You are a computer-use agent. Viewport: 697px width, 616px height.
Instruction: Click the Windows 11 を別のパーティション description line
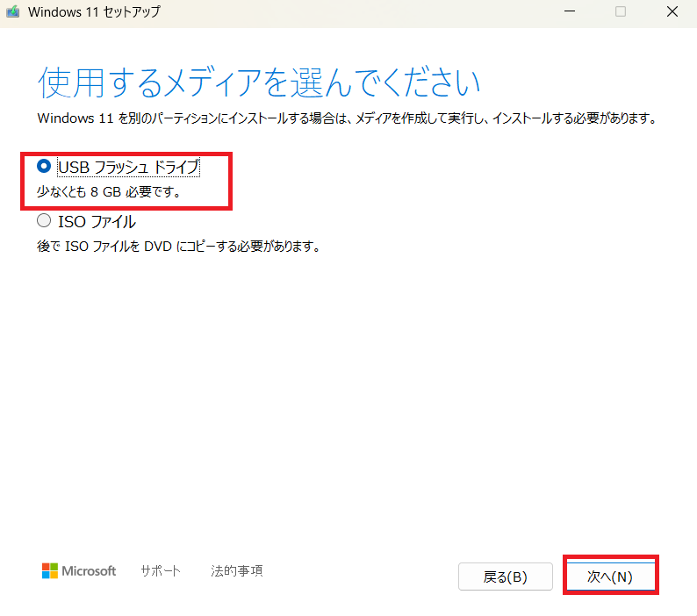point(347,118)
